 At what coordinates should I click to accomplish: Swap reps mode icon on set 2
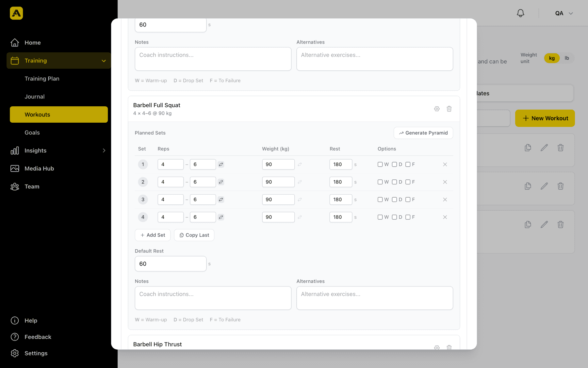click(221, 182)
